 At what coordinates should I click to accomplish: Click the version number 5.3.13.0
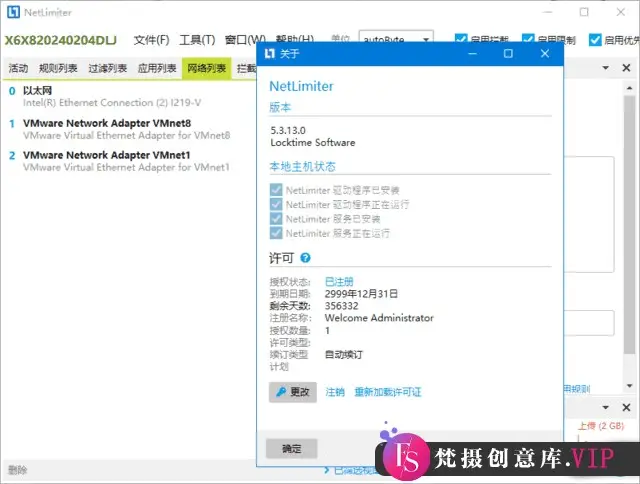coord(288,130)
